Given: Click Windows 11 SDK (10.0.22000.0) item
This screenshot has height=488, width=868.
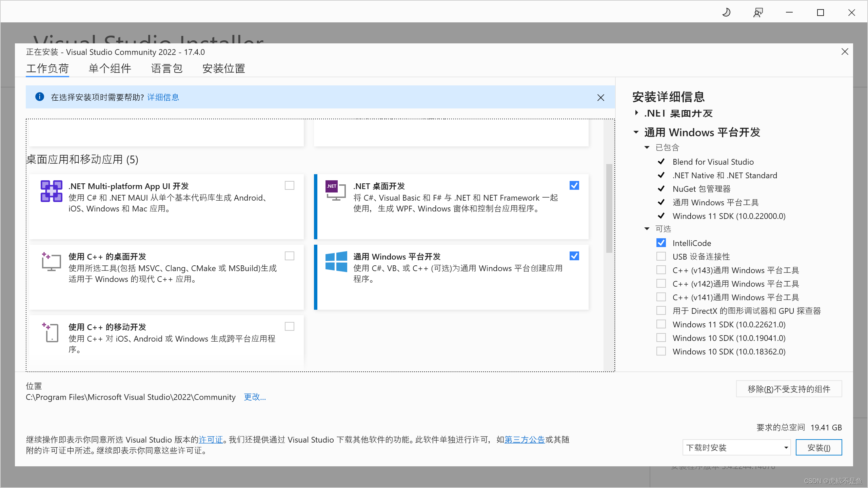Looking at the screenshot, I should (x=729, y=216).
